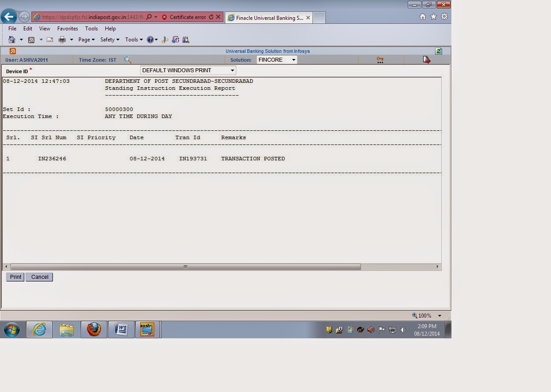Click the address bar search magnifier
Screen dimensions: 551x392
tap(149, 17)
